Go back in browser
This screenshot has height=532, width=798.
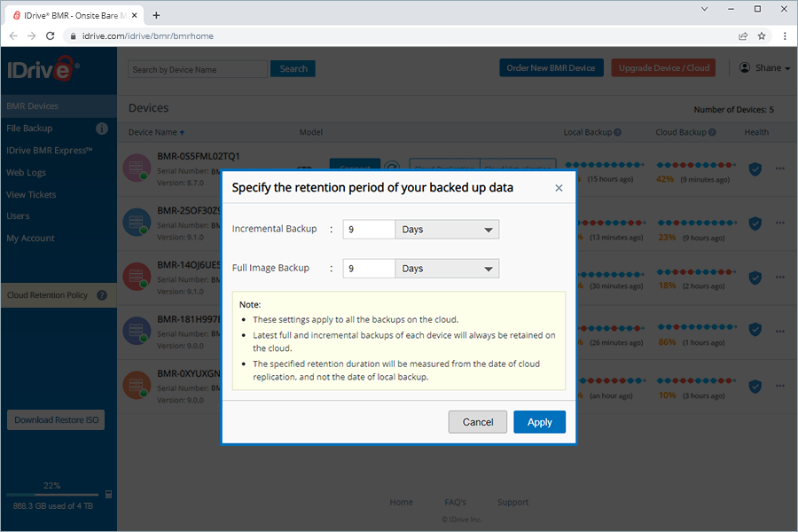coord(13,36)
